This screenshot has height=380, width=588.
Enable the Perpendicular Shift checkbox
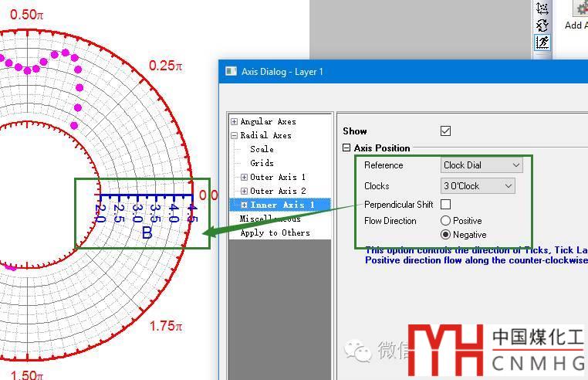pyautogui.click(x=445, y=205)
